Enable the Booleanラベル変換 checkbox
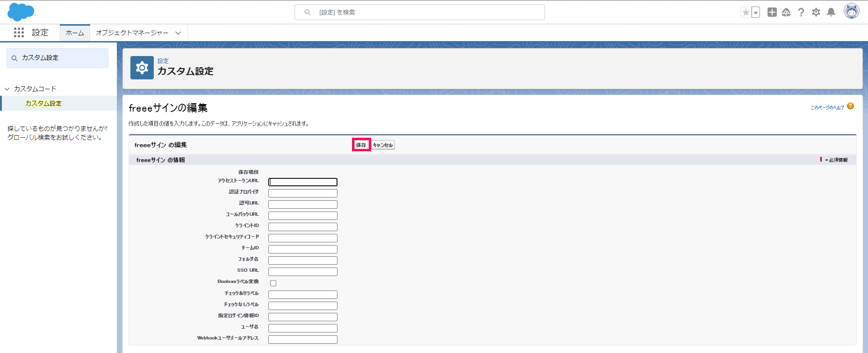Viewport: 868px width, 353px height. coord(273,283)
